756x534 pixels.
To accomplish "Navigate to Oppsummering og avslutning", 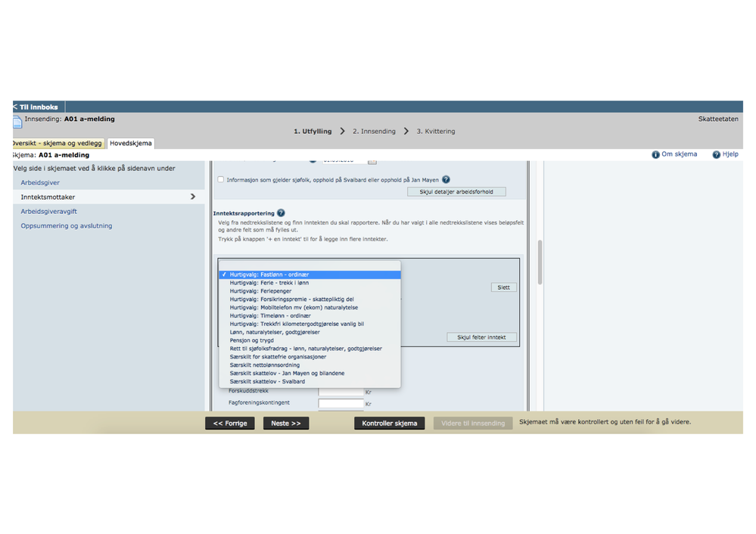I will (66, 226).
